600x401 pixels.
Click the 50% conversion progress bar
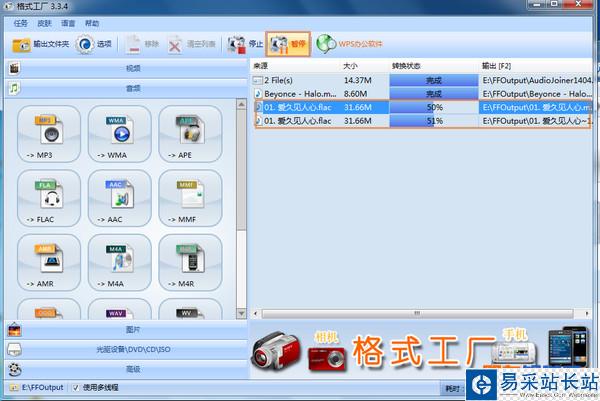tap(434, 108)
